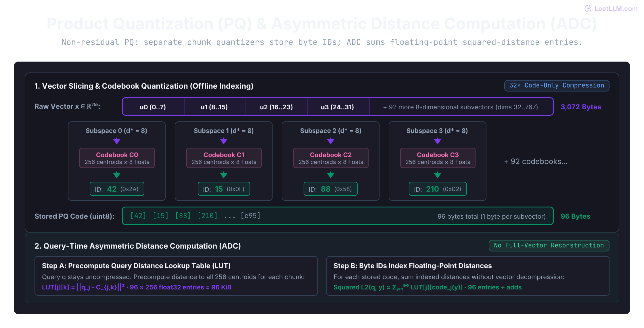Click the [c95] code entry
The width and height of the screenshot is (644, 328).
(x=250, y=216)
